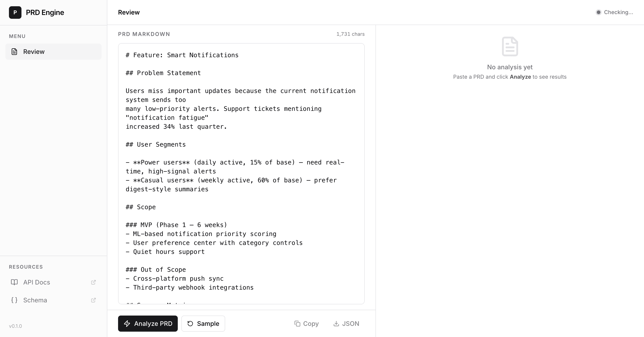Click the external-link icon beside API Docs
The height and width of the screenshot is (337, 644).
tap(93, 282)
